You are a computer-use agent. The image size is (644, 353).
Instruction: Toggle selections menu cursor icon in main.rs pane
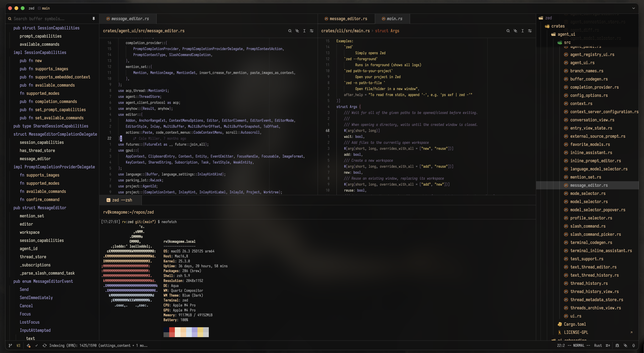tap(522, 31)
